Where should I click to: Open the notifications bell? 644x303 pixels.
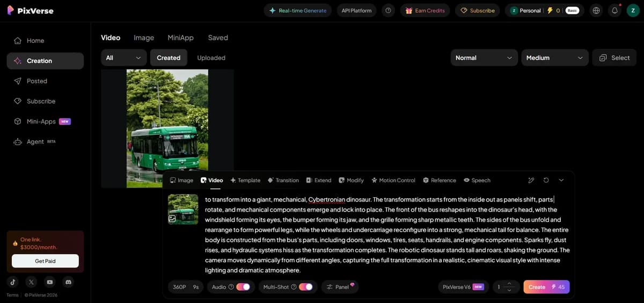pyautogui.click(x=615, y=10)
